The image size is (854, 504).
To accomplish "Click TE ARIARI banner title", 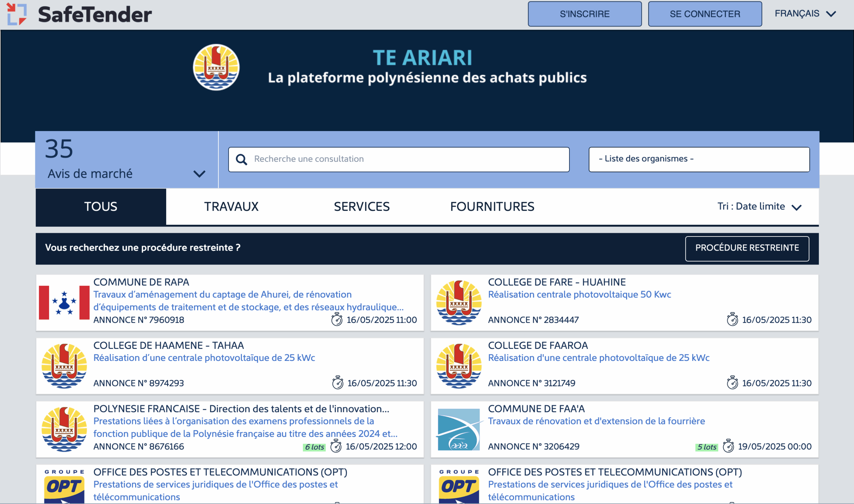I will (422, 57).
